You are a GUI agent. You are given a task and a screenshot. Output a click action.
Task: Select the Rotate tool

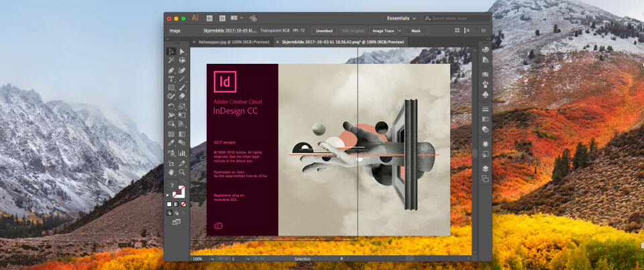171,106
